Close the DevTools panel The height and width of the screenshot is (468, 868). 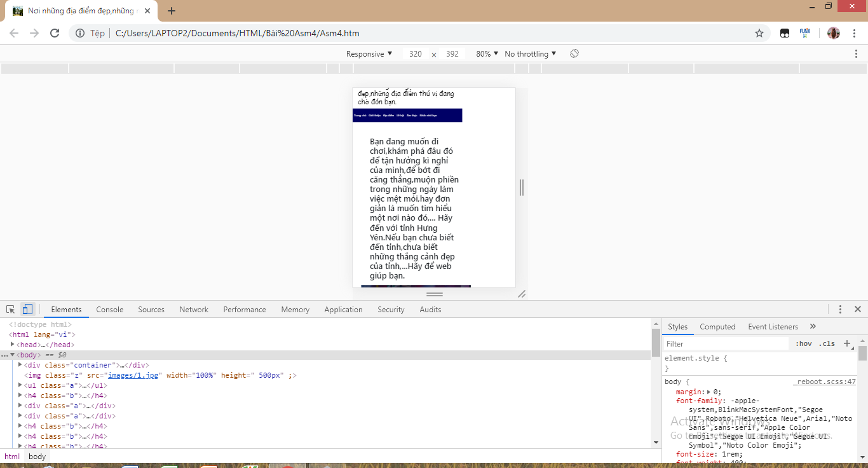point(857,310)
